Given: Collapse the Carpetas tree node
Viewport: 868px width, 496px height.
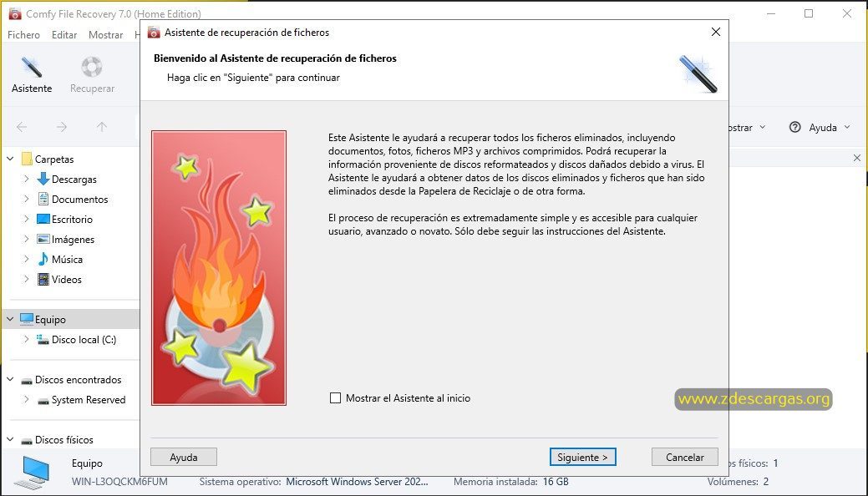Looking at the screenshot, I should [x=10, y=159].
